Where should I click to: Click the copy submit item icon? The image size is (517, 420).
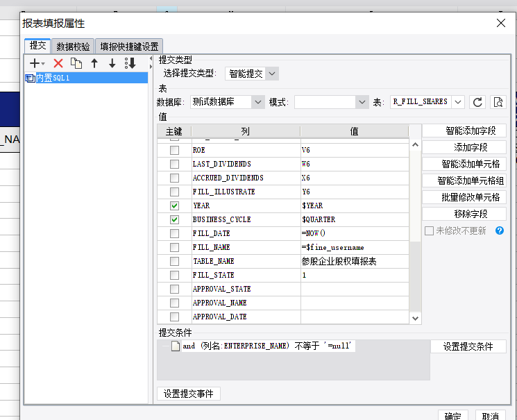[x=76, y=63]
